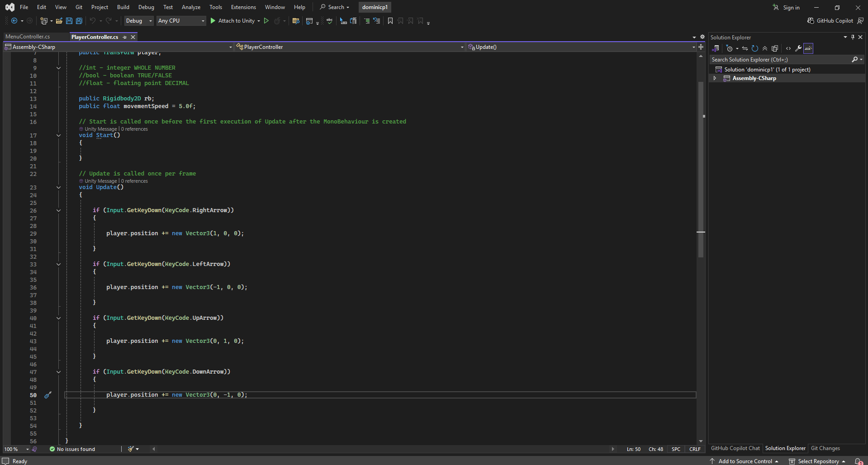This screenshot has height=465, width=868.
Task: Save the current file with the single-disk icon
Action: pos(69,21)
